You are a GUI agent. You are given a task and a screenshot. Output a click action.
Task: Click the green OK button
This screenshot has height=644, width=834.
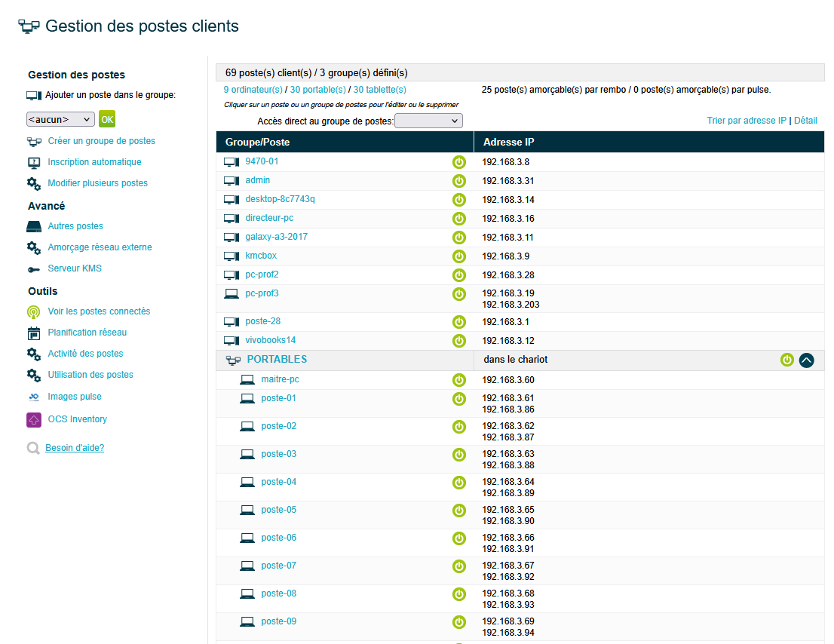pos(107,119)
